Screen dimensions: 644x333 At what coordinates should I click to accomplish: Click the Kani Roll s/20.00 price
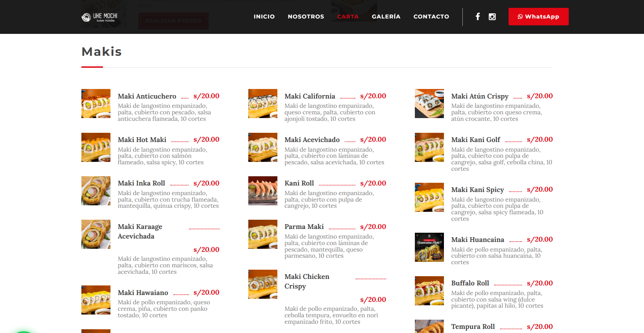tap(373, 183)
